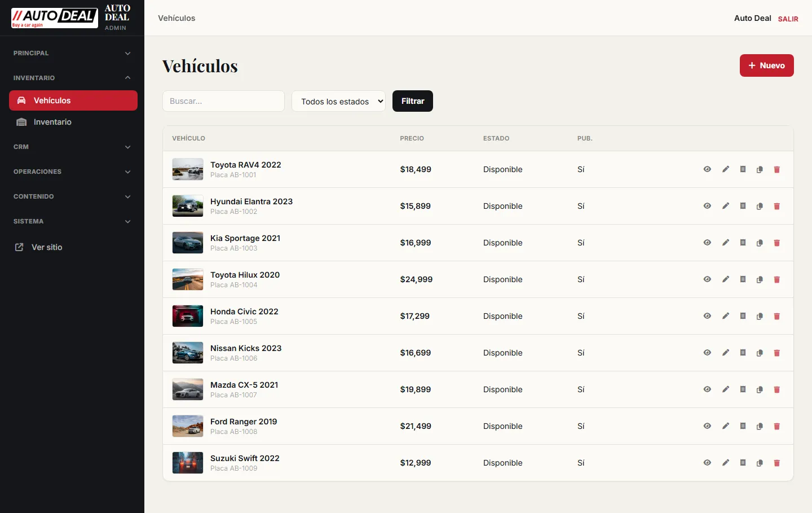Edit the Toyota Hilux 2020 with pencil icon
The width and height of the screenshot is (812, 513).
click(x=726, y=279)
